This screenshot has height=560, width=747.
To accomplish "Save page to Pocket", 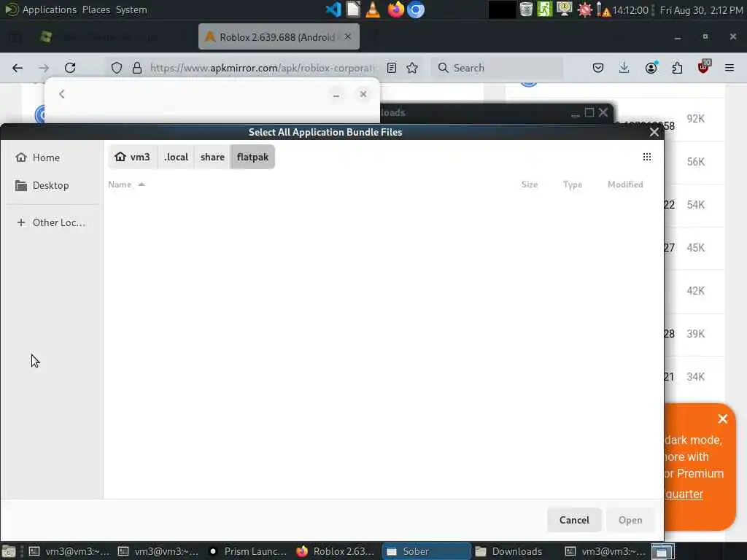I will (598, 68).
